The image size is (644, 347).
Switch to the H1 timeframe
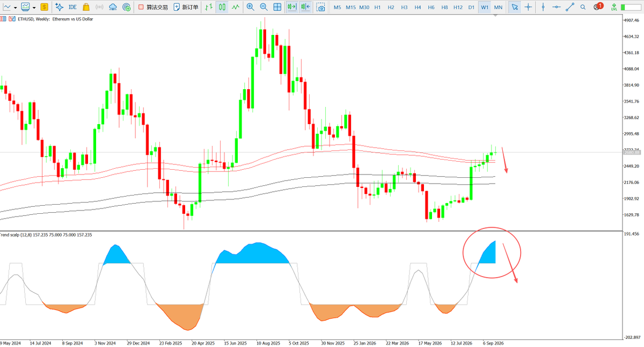click(378, 7)
